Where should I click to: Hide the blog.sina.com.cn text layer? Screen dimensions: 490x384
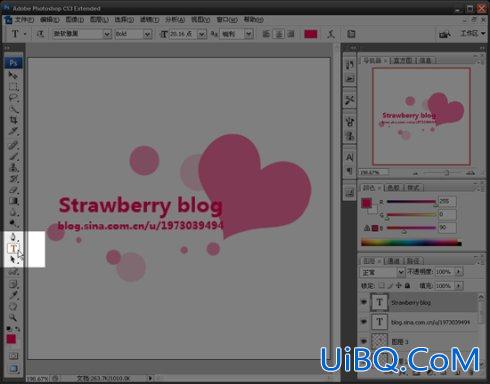(364, 322)
